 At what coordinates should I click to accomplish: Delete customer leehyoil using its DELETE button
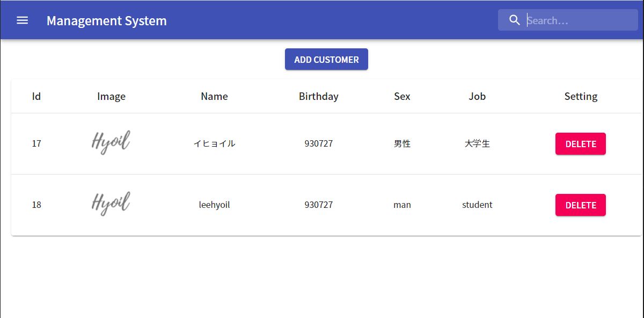(x=580, y=205)
